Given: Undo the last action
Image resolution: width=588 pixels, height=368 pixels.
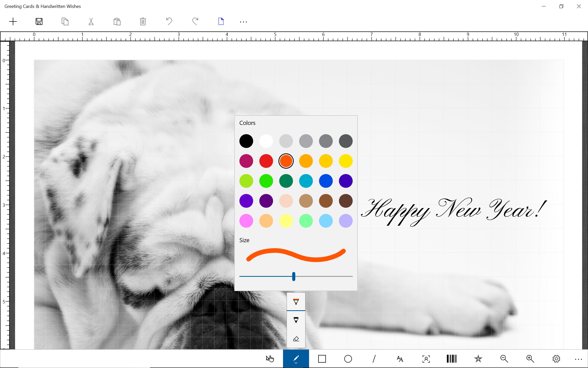Looking at the screenshot, I should (x=169, y=21).
